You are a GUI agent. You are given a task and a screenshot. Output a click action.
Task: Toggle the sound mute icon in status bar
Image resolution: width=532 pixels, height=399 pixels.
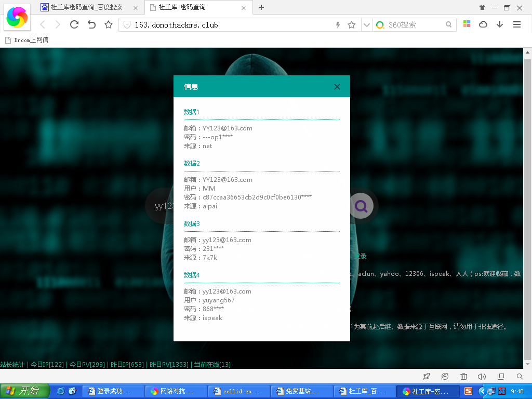point(482,376)
